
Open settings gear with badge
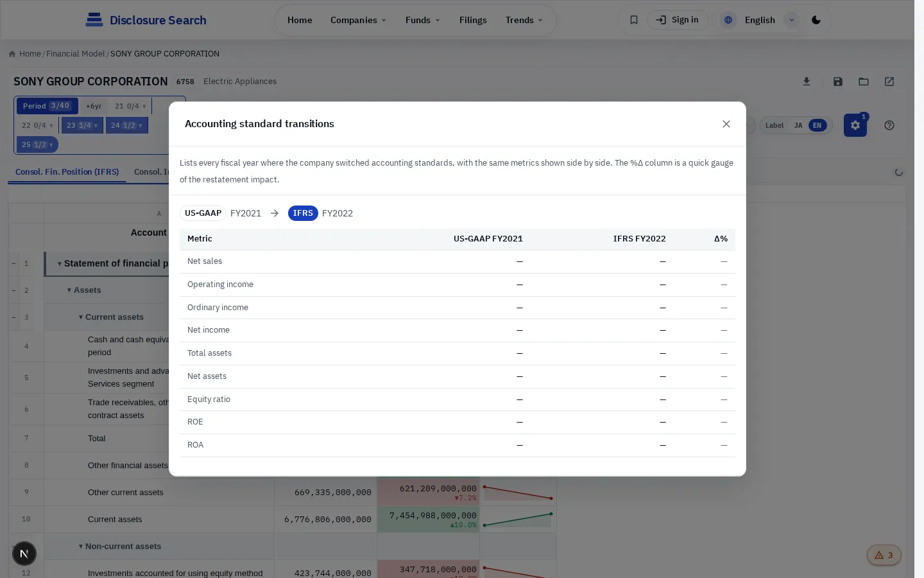[855, 125]
